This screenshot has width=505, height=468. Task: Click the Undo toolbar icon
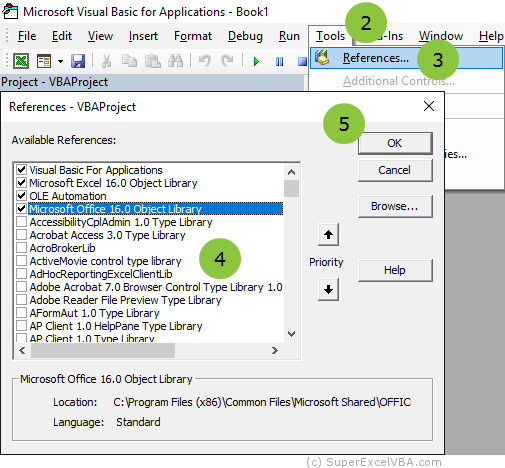[x=205, y=61]
